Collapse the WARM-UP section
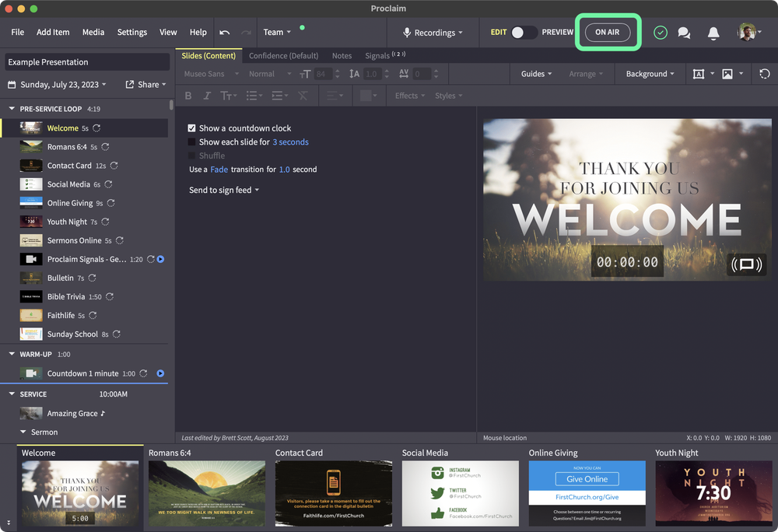 (x=12, y=354)
